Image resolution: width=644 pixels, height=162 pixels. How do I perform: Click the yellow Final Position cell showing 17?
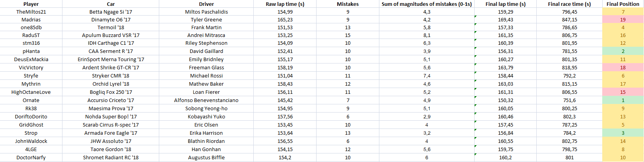click(623, 84)
